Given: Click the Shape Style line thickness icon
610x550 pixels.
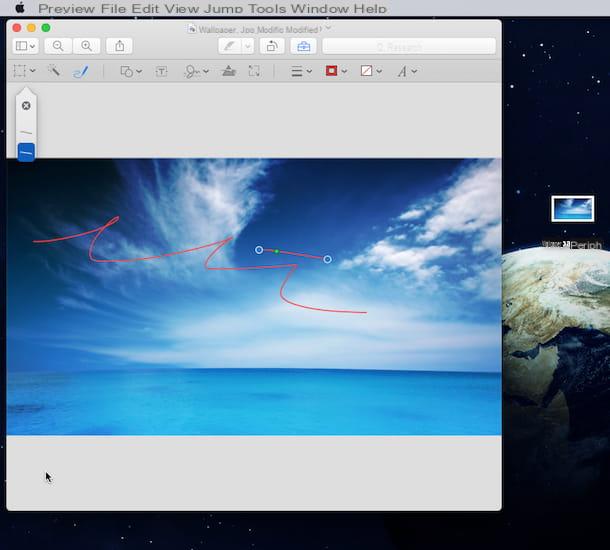Looking at the screenshot, I should click(297, 71).
